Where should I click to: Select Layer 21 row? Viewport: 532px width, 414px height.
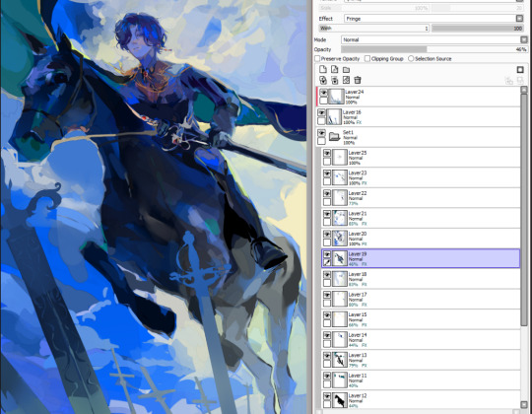(421, 218)
